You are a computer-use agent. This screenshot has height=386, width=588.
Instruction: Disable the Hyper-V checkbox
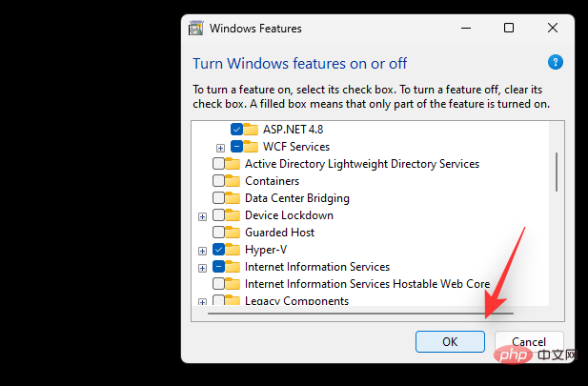coord(219,250)
